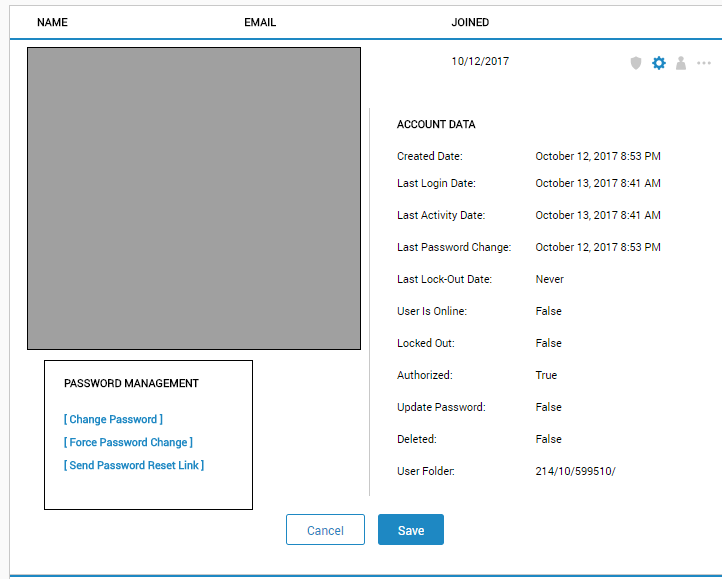The width and height of the screenshot is (722, 579).
Task: Select the Created Date value
Action: point(598,156)
